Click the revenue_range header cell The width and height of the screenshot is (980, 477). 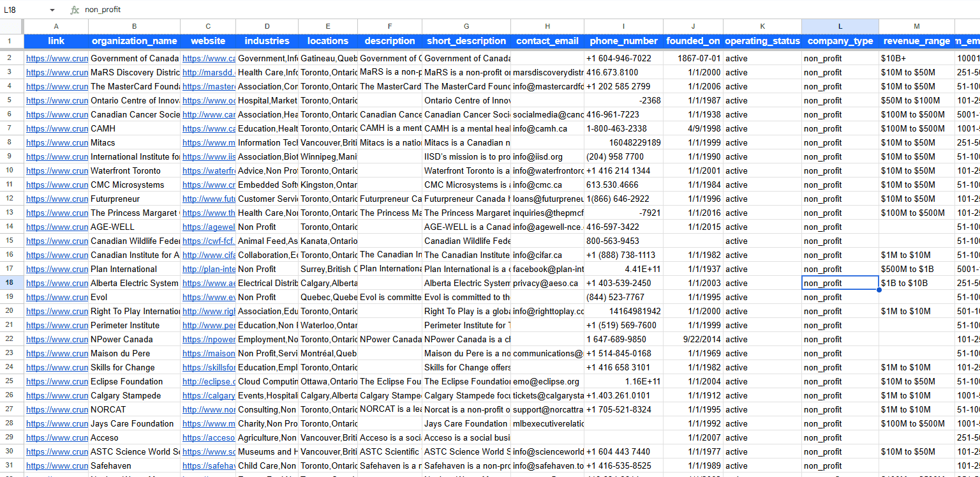(x=916, y=41)
